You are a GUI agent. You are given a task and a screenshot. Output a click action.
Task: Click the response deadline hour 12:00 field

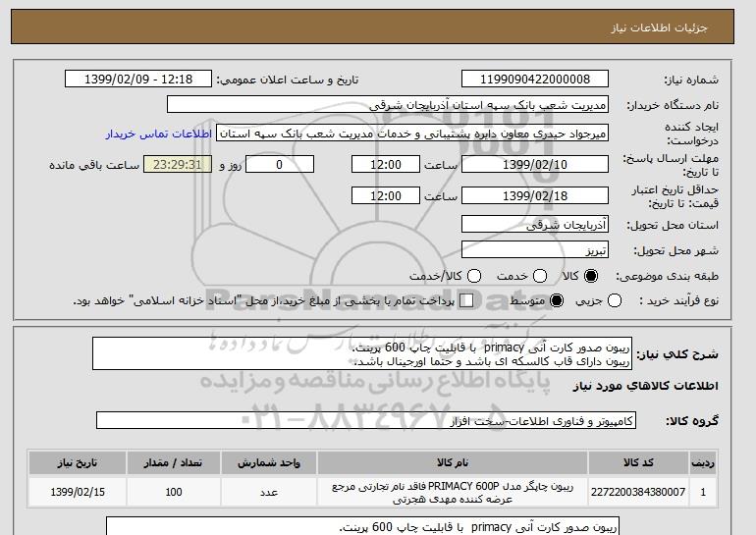[x=386, y=164]
